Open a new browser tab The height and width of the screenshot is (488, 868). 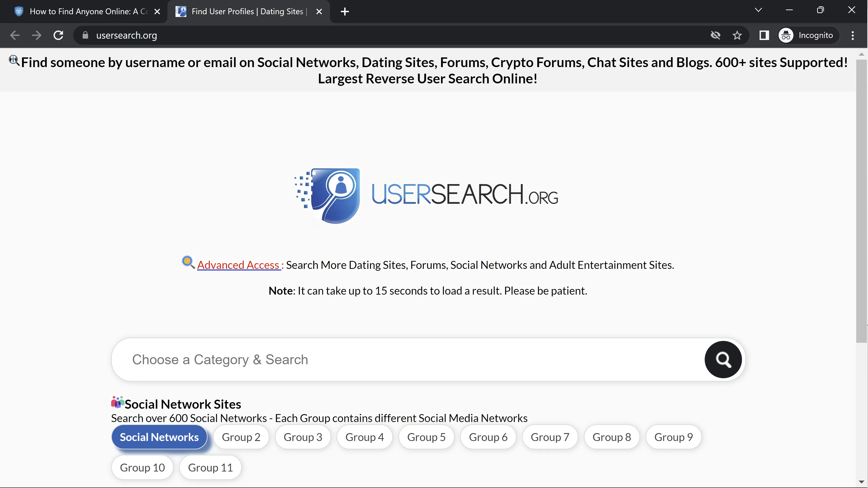344,12
